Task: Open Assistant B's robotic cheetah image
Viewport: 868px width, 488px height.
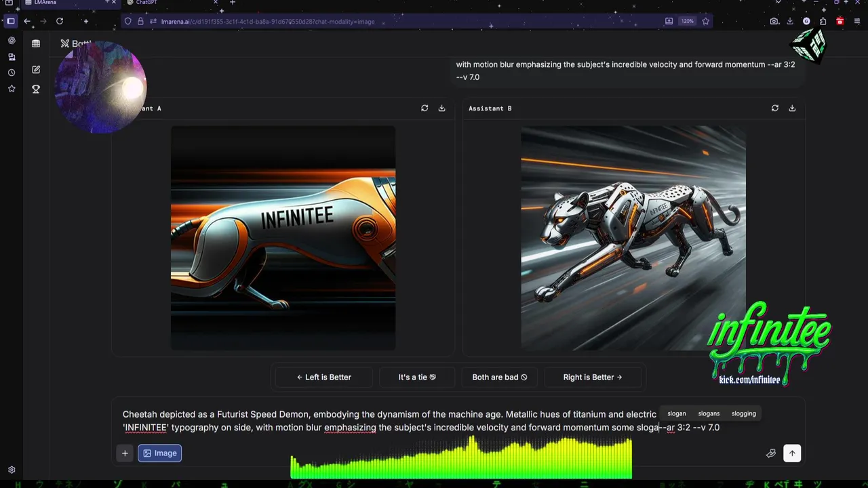Action: pos(633,238)
